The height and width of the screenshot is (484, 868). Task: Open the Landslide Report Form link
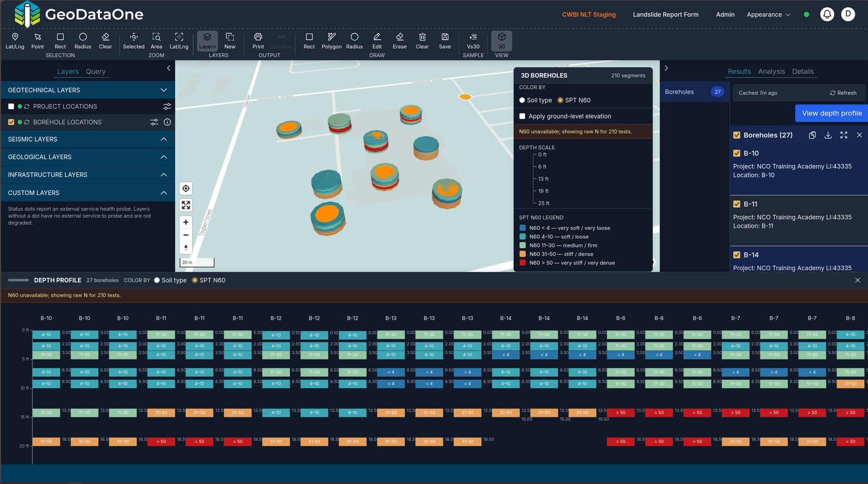tap(666, 15)
